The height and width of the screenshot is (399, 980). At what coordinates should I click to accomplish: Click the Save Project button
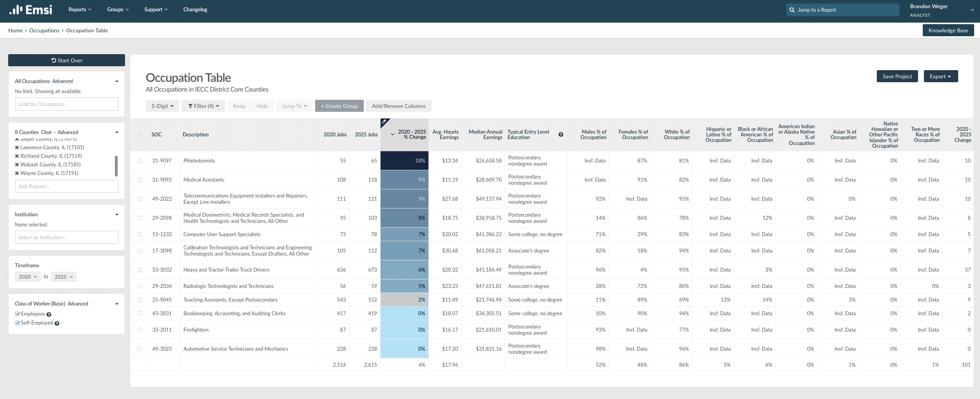pyautogui.click(x=897, y=76)
